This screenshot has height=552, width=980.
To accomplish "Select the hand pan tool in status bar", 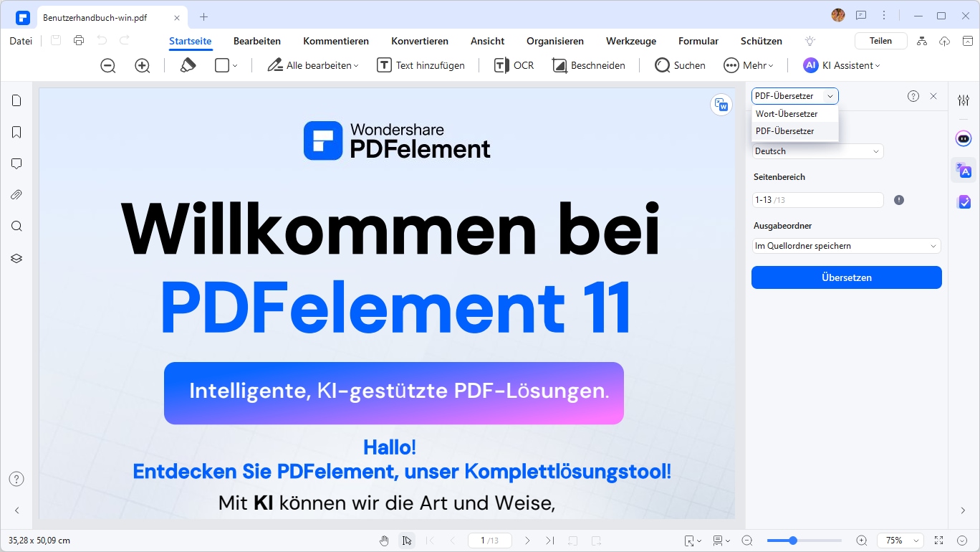I will coord(384,541).
